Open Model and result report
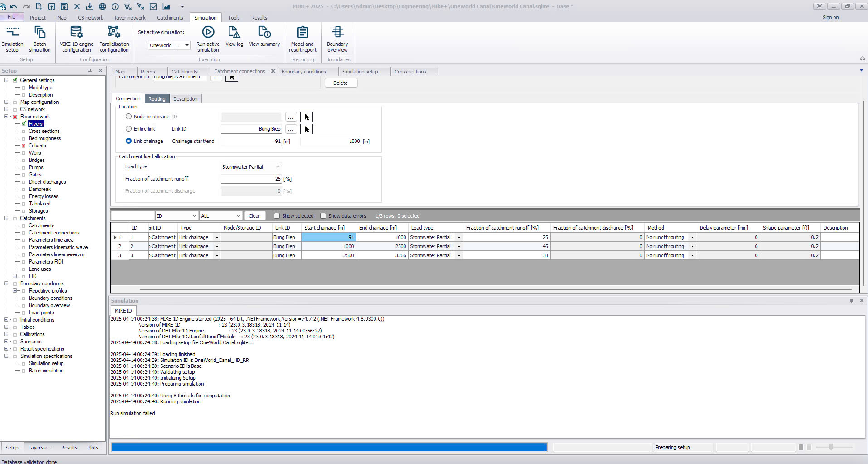The height and width of the screenshot is (464, 868). tap(302, 33)
